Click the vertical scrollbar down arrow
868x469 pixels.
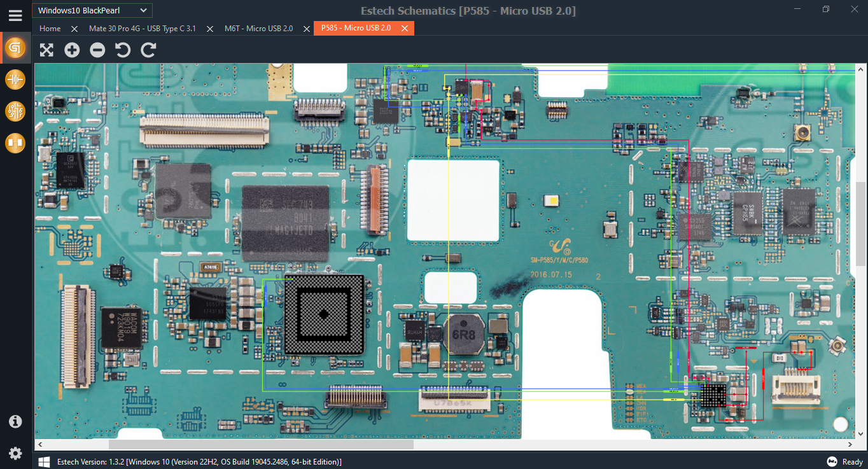861,434
